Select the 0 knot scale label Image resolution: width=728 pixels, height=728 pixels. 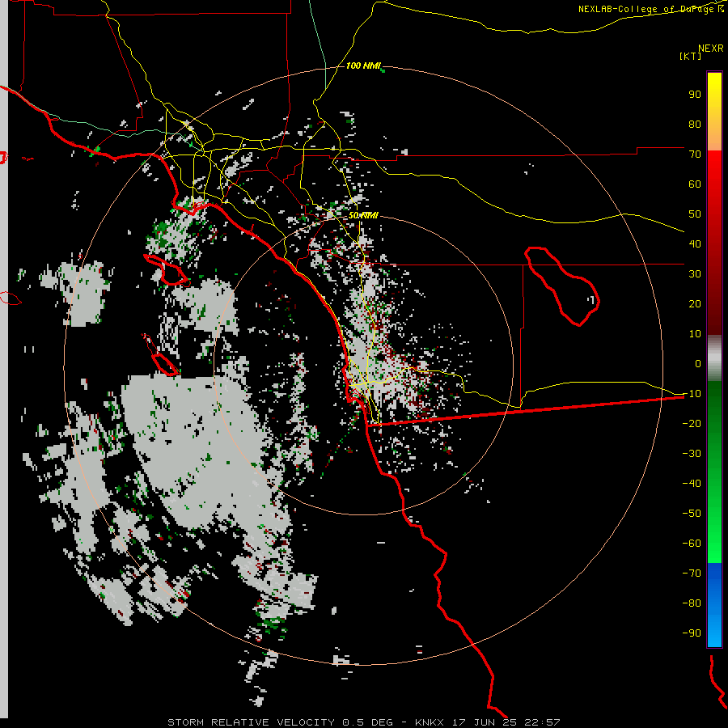click(x=698, y=363)
